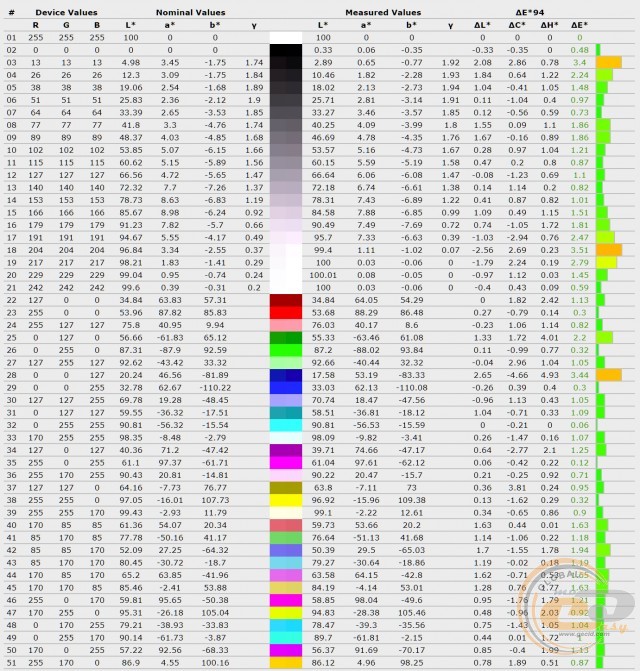Click measured L* value 17.58 in row 28

point(323,375)
